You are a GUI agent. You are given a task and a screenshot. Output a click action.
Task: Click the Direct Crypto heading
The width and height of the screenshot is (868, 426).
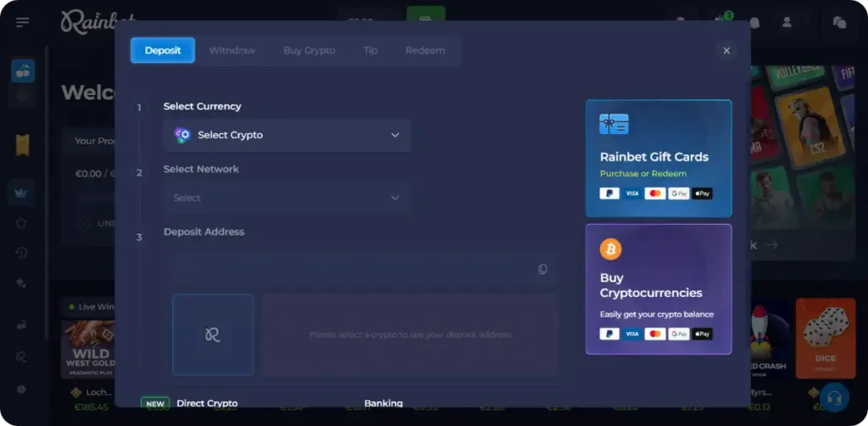(x=207, y=403)
